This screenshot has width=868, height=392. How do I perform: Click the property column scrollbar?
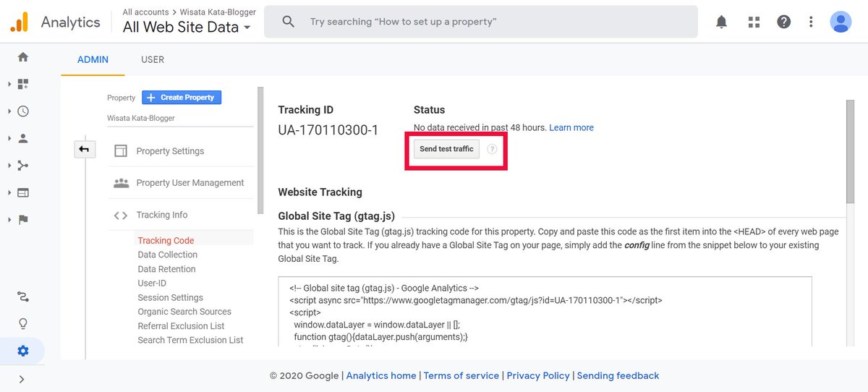coord(260,150)
